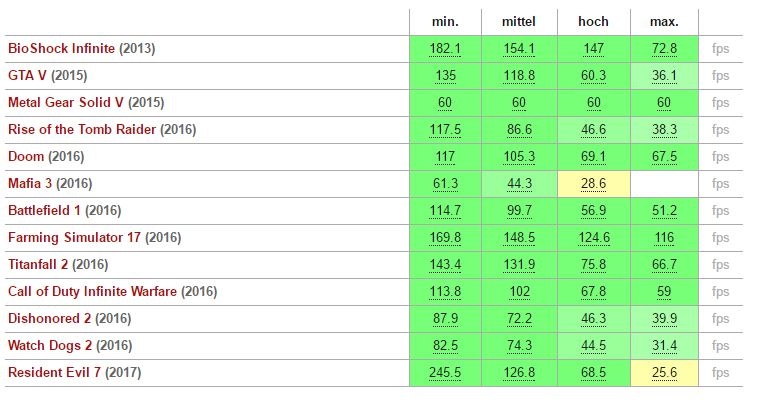The height and width of the screenshot is (403, 763).
Task: Open Metal Gear Solid V entry
Action: 66,102
